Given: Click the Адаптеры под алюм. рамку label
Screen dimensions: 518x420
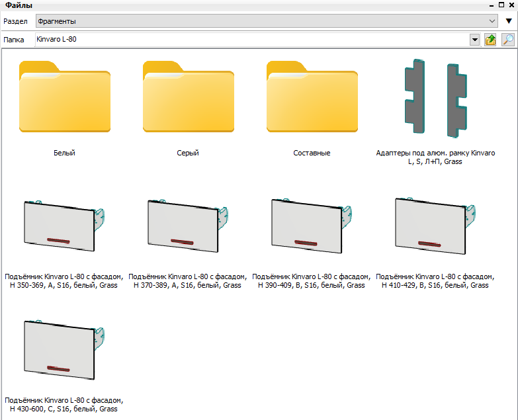Looking at the screenshot, I should pos(435,157).
